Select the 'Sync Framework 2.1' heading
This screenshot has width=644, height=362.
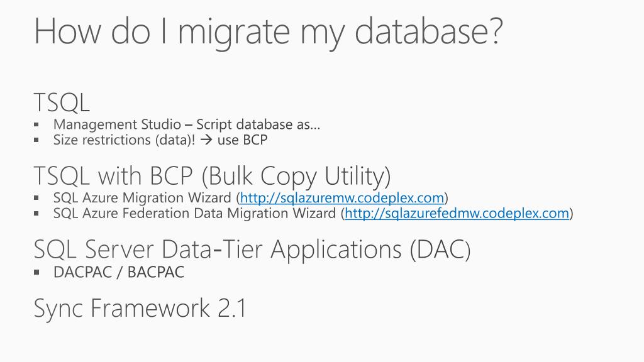(140, 308)
